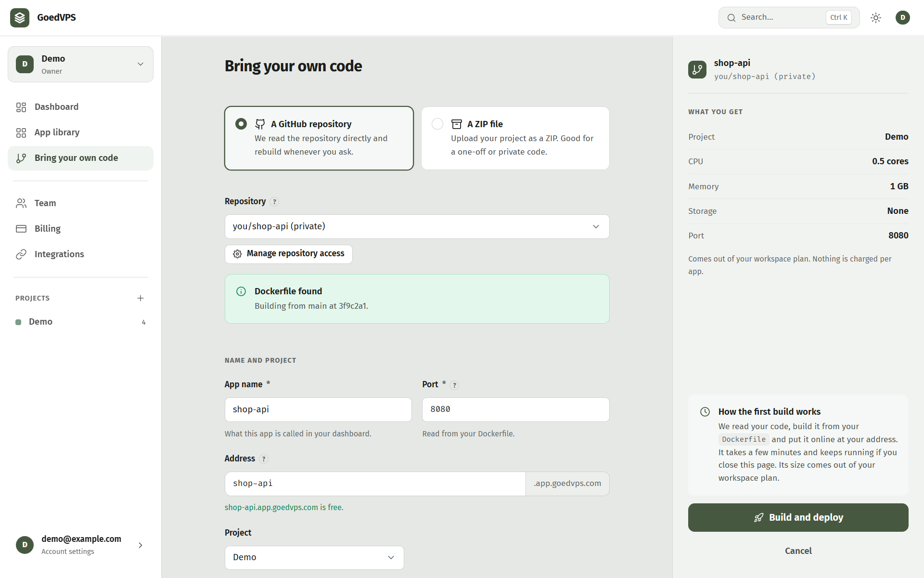Open the Team page

coord(80,203)
